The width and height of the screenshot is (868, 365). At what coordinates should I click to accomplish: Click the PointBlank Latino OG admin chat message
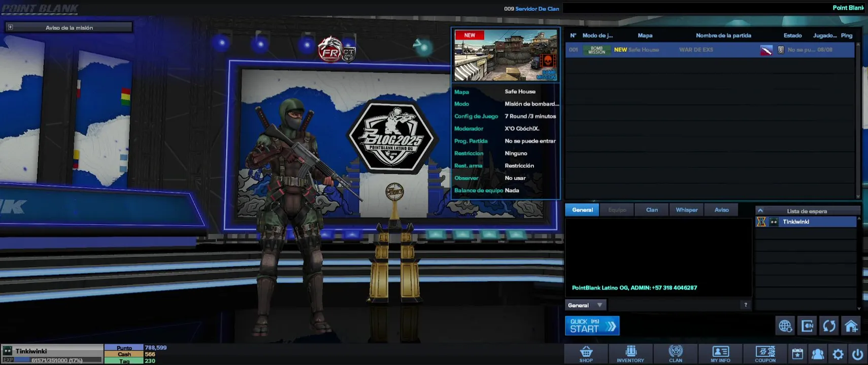[635, 287]
